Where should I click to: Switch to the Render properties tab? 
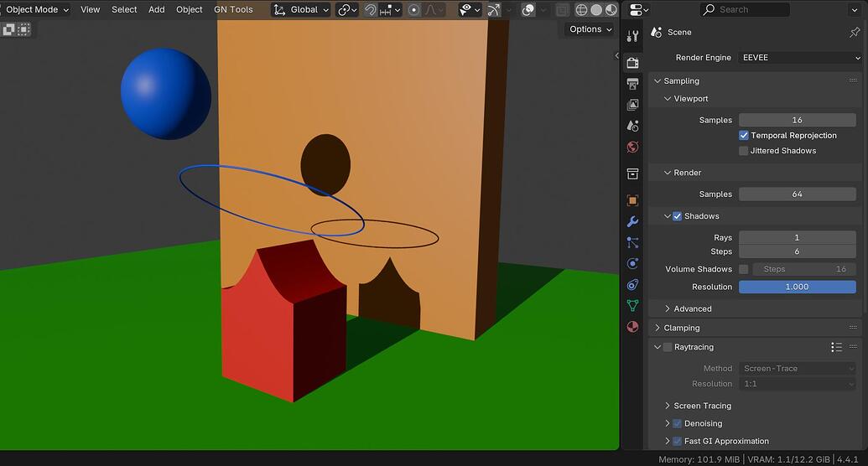[x=632, y=63]
